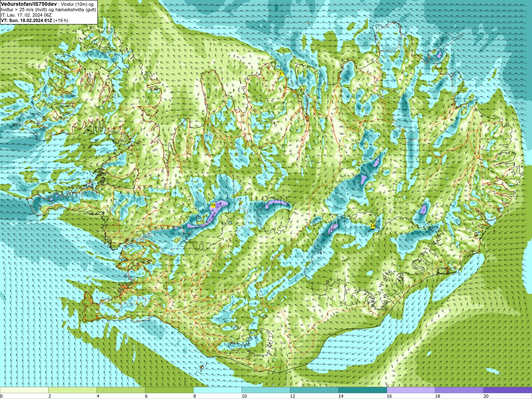
Task: Click the initial time "IT: Lau. 17. 02. 2024 06Z"
Action: [x=26, y=15]
